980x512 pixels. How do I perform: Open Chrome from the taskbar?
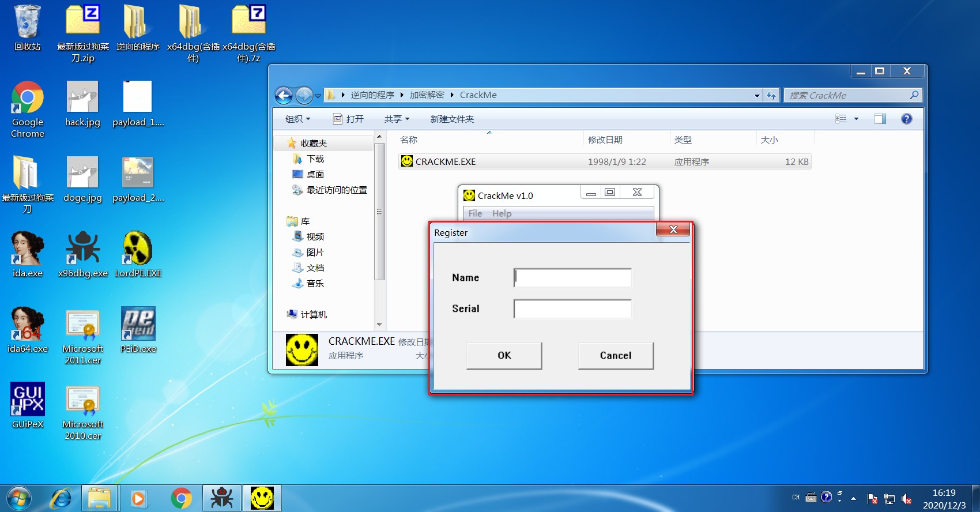point(181,498)
